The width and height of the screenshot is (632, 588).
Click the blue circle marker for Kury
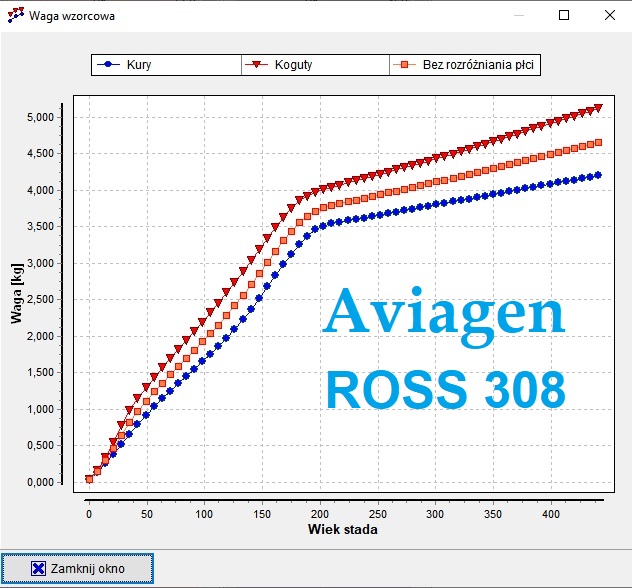click(107, 65)
